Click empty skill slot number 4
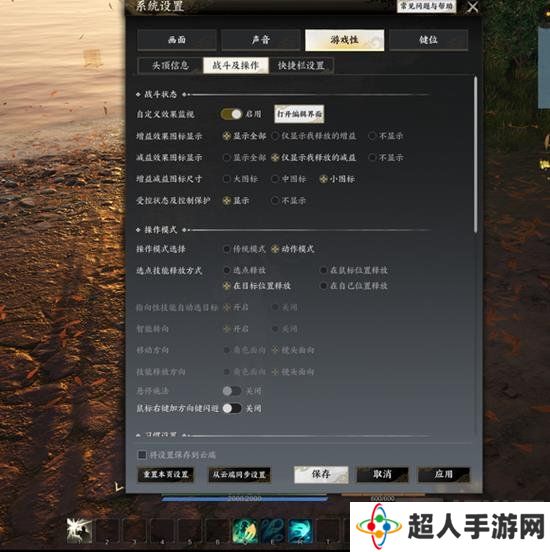The width and height of the screenshot is (550, 552). [162, 531]
